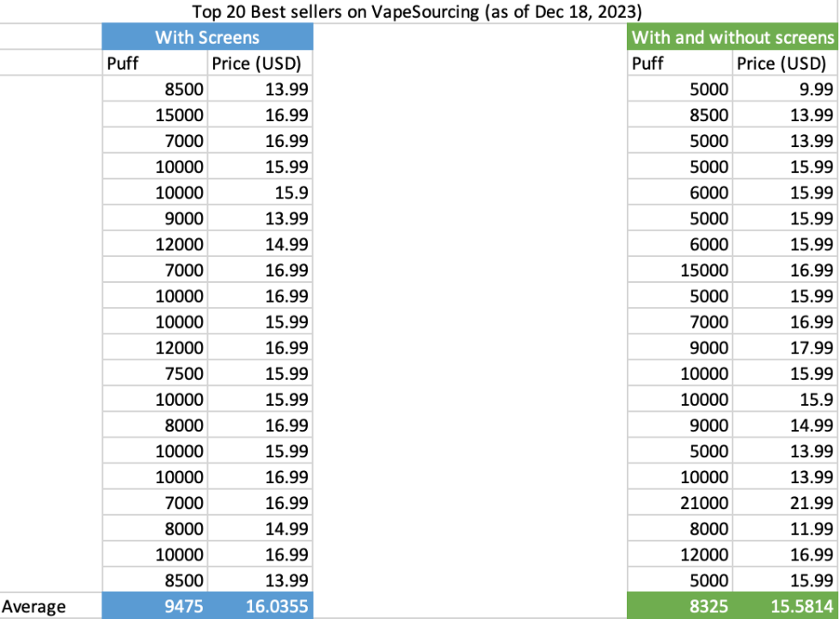840x619 pixels.
Task: Click the average price value 15.5814
Action: click(x=802, y=606)
